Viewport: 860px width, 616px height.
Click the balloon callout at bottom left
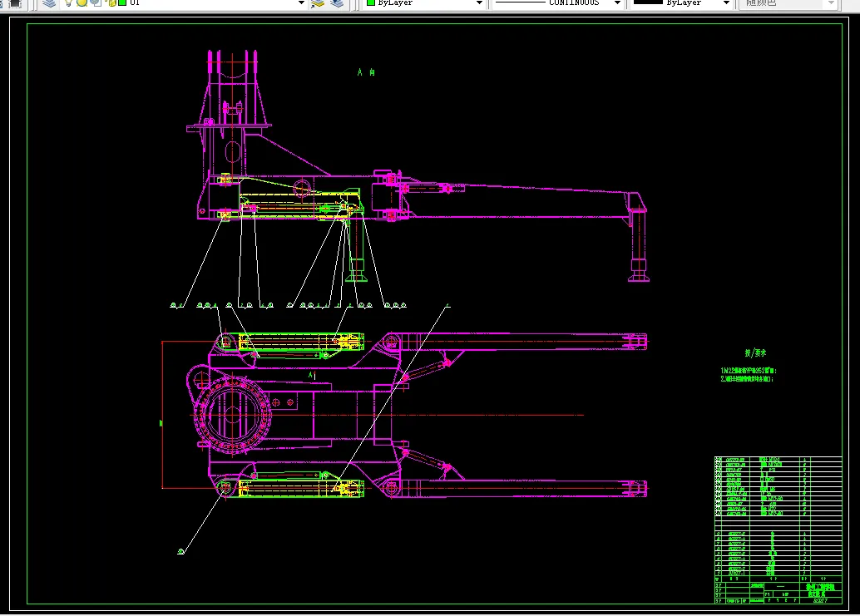click(180, 551)
